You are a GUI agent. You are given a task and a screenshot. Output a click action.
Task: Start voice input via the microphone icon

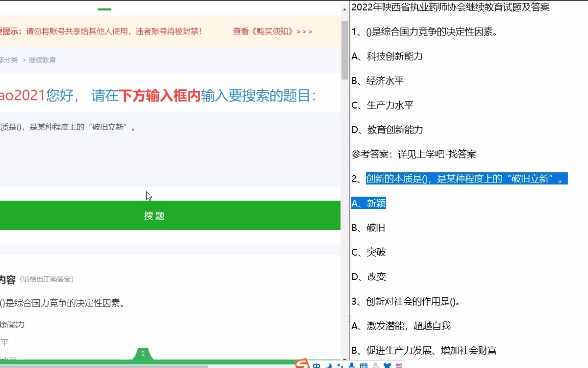pyautogui.click(x=352, y=365)
